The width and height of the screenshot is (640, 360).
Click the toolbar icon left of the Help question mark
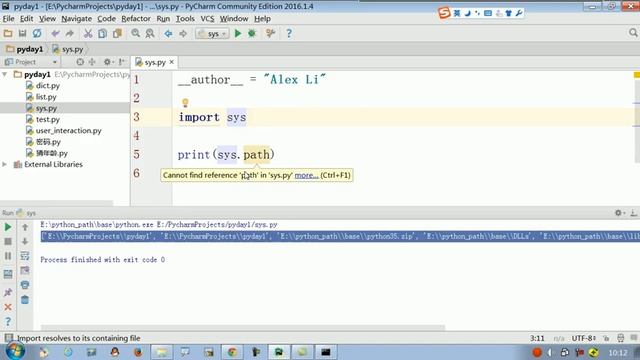pyautogui.click(x=270, y=33)
